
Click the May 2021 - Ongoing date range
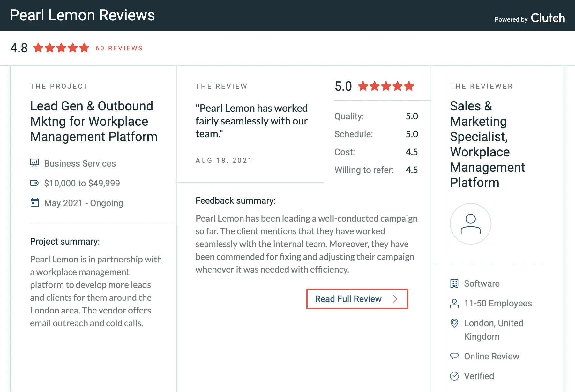pos(84,203)
